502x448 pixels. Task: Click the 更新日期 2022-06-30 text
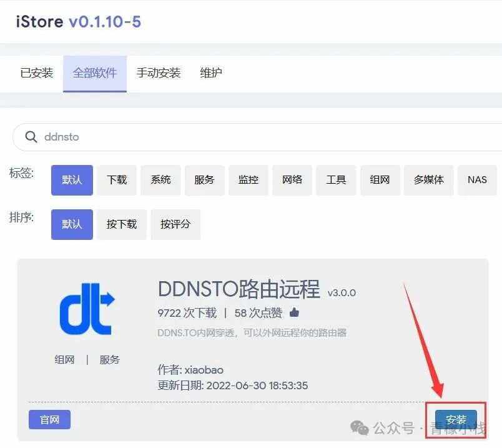233,386
